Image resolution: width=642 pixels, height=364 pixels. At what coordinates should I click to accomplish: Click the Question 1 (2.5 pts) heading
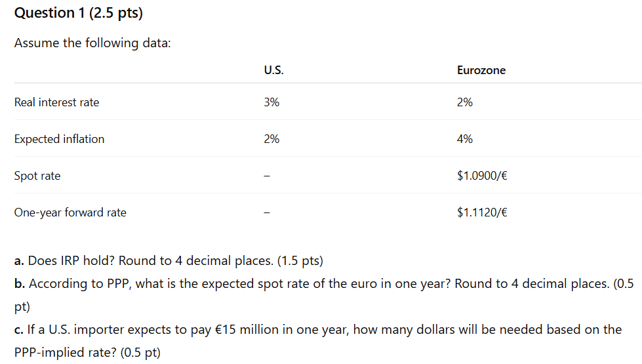pyautogui.click(x=78, y=13)
